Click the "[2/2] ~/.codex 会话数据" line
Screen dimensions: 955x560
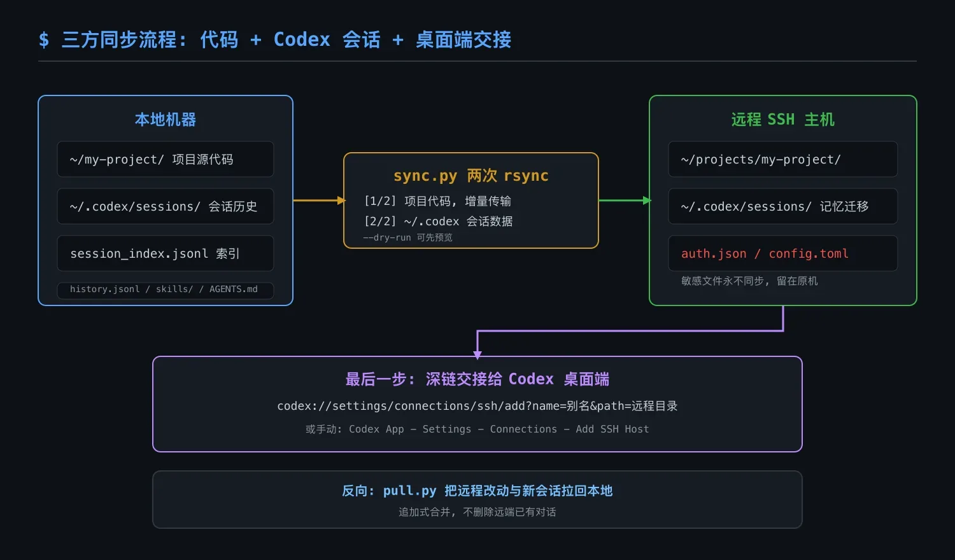click(438, 221)
